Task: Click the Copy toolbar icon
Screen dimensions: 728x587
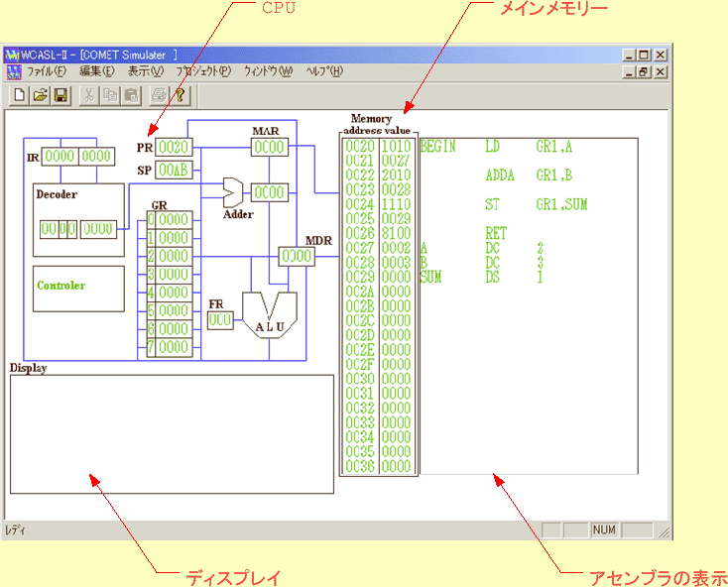Action: [110, 95]
